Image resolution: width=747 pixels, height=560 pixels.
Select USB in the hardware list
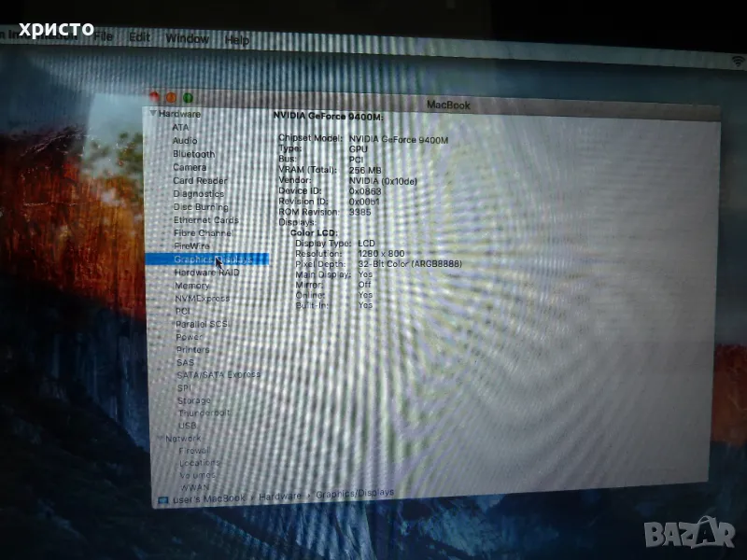(x=188, y=426)
